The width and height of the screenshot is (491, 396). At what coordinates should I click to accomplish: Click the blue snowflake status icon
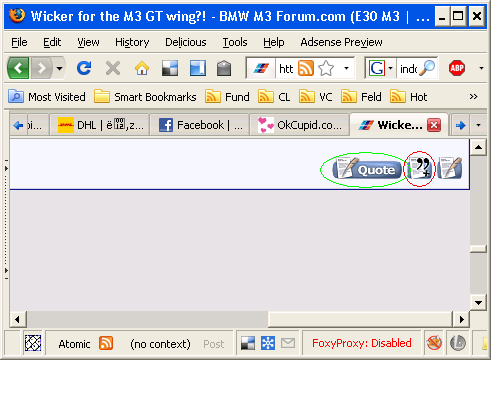coord(268,343)
